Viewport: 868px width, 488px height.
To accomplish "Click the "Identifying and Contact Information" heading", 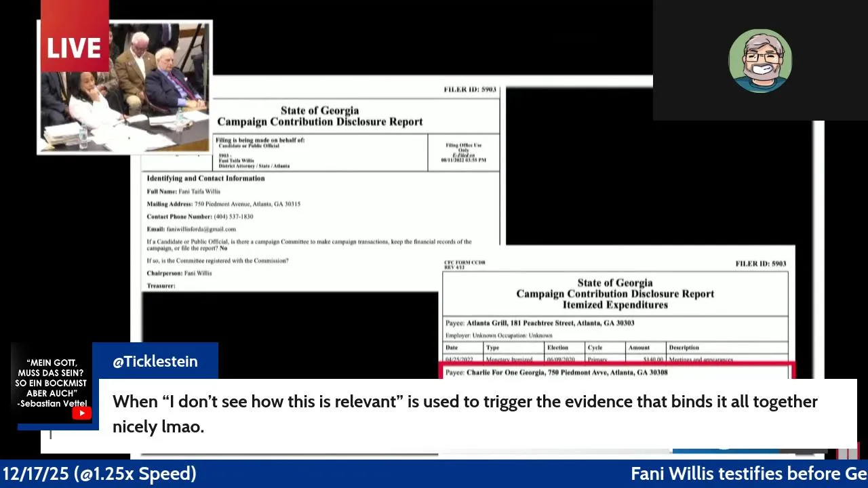I will coord(205,178).
